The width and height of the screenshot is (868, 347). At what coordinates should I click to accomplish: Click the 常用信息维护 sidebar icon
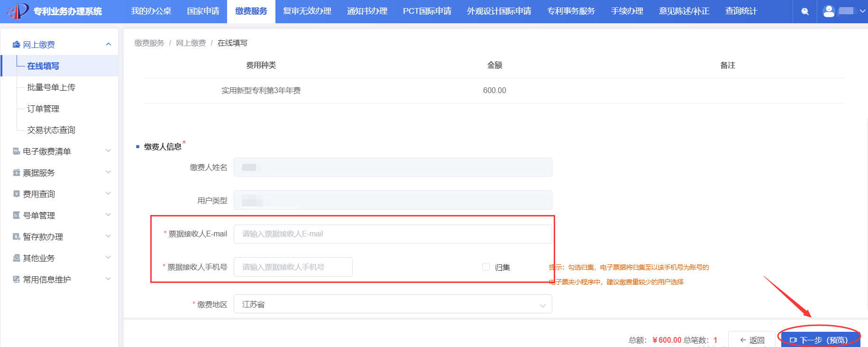(16, 279)
